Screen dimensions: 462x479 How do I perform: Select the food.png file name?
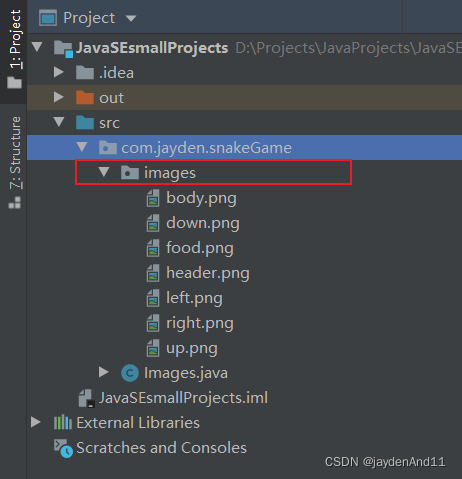coord(200,248)
